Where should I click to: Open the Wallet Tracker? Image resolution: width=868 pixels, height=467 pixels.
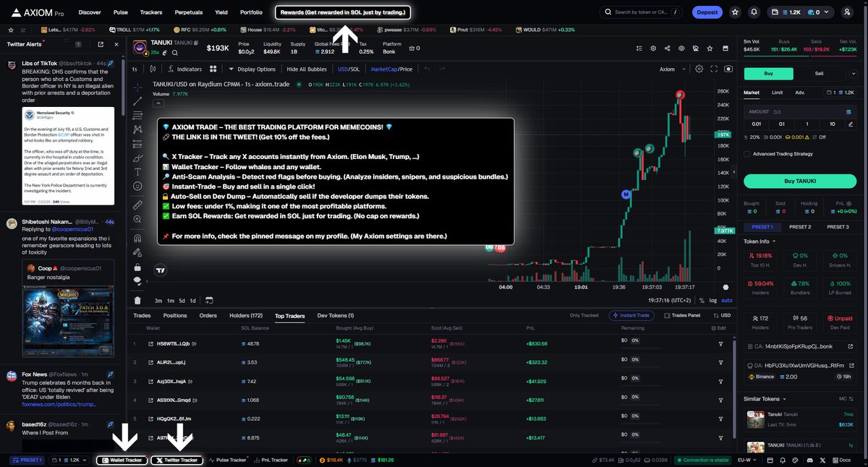point(122,460)
